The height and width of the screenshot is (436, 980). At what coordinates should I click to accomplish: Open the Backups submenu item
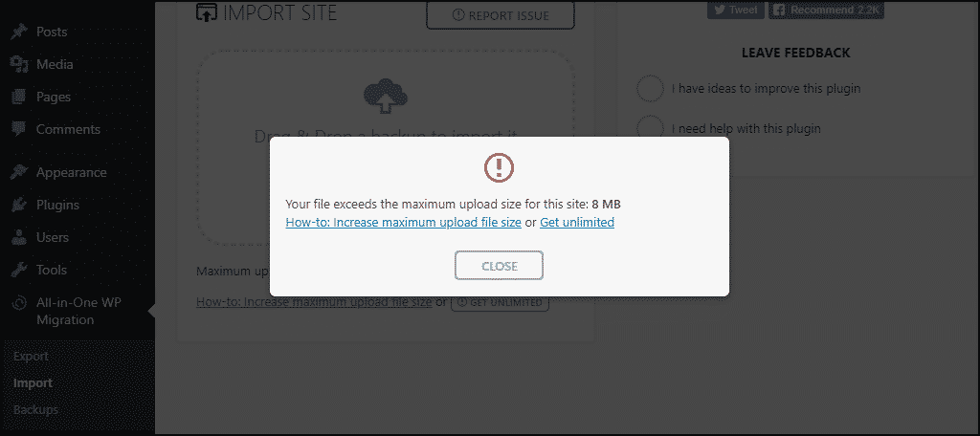click(35, 410)
